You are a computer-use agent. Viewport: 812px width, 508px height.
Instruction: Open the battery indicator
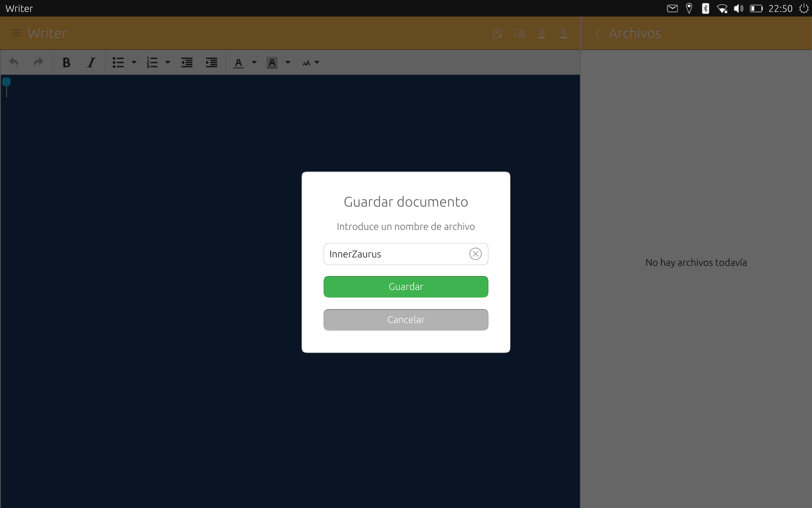coord(756,8)
